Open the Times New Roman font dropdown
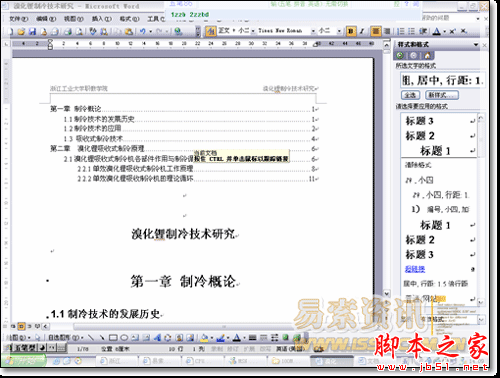 pos(313,31)
